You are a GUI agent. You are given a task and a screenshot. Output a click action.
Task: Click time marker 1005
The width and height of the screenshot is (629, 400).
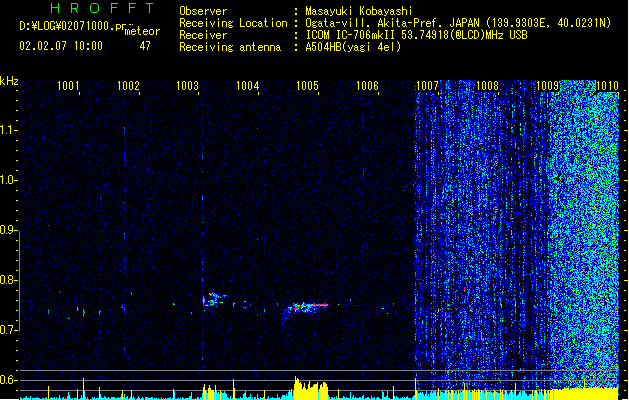(x=307, y=85)
